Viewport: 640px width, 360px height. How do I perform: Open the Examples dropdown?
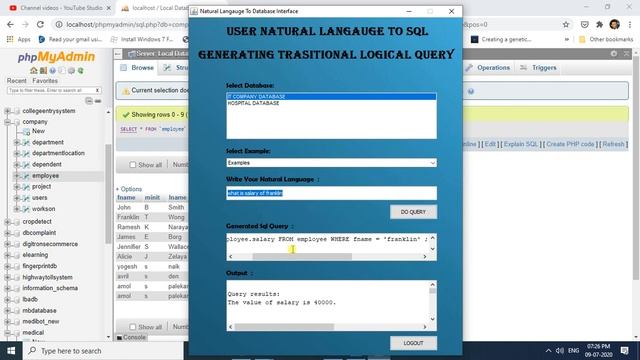click(x=331, y=163)
